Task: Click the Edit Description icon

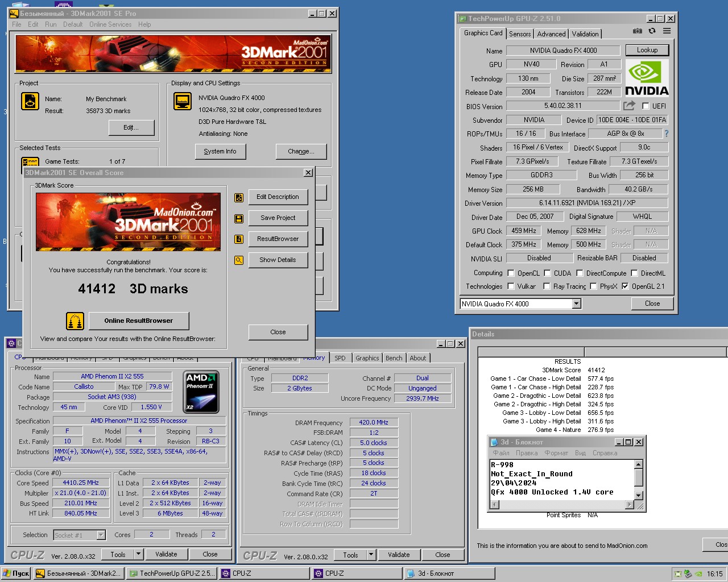Action: [239, 197]
